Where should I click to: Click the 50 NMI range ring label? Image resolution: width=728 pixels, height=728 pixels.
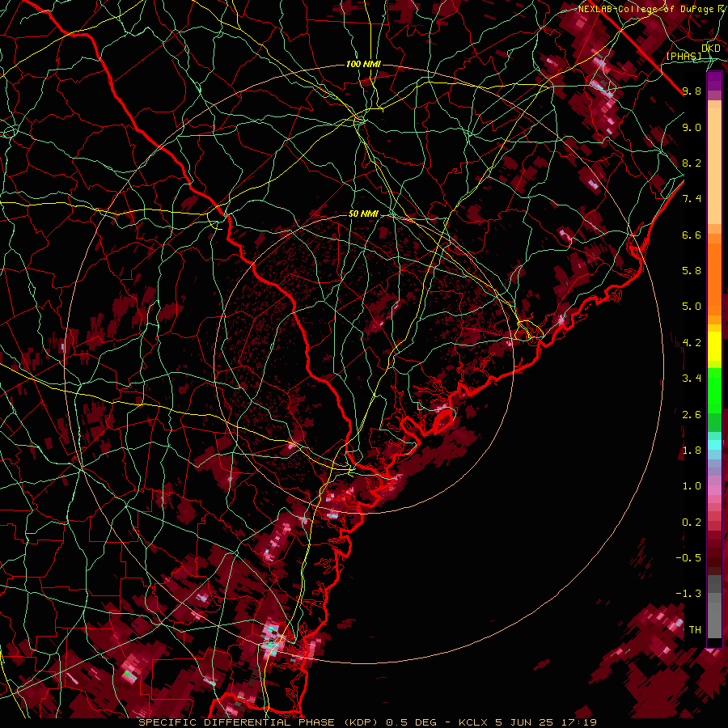363,214
